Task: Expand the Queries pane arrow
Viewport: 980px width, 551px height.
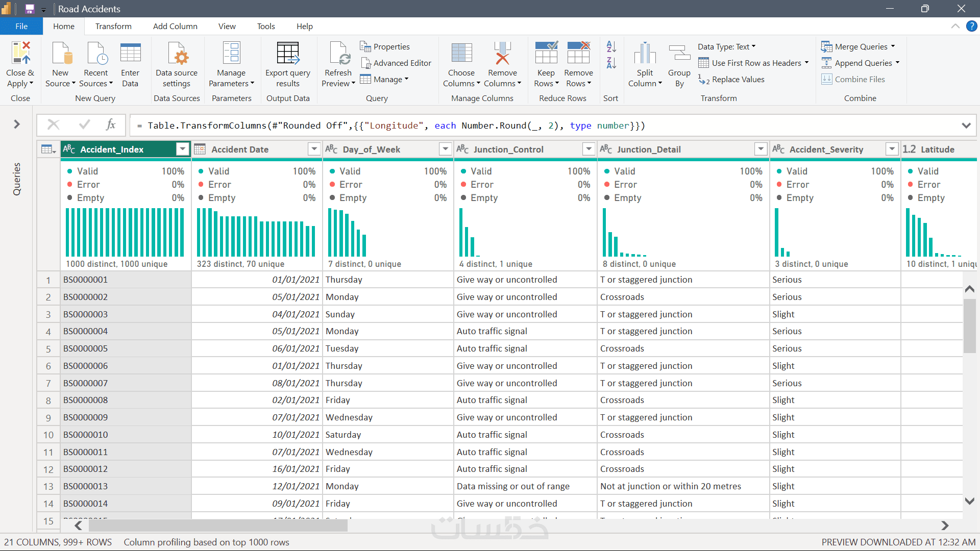Action: click(17, 124)
